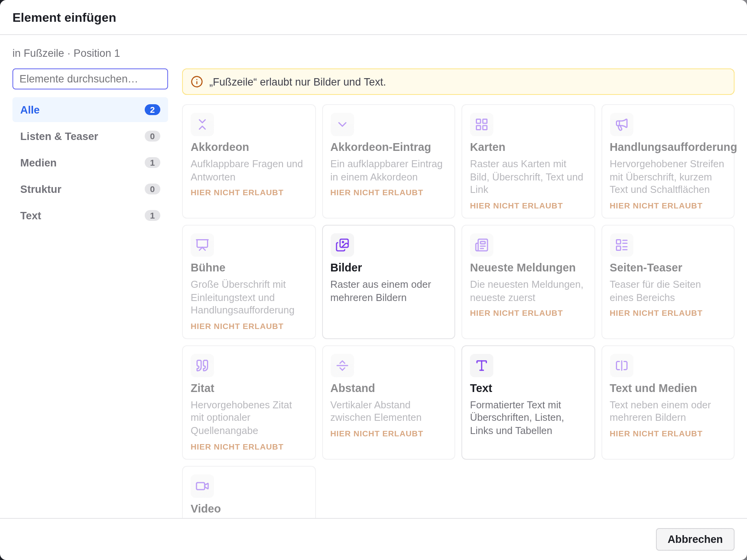Click the Neueste Meldungen card title
747x560 pixels.
[523, 268]
